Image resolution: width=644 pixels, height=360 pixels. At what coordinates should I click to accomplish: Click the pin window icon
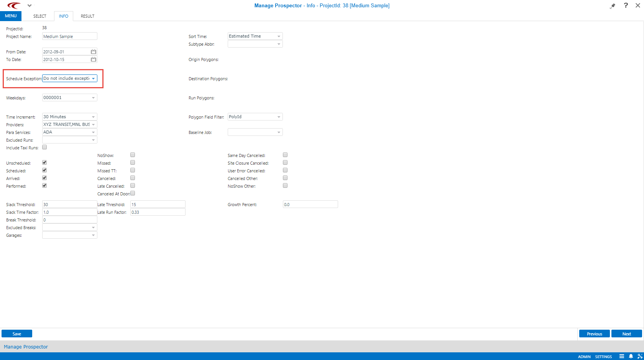[613, 6]
